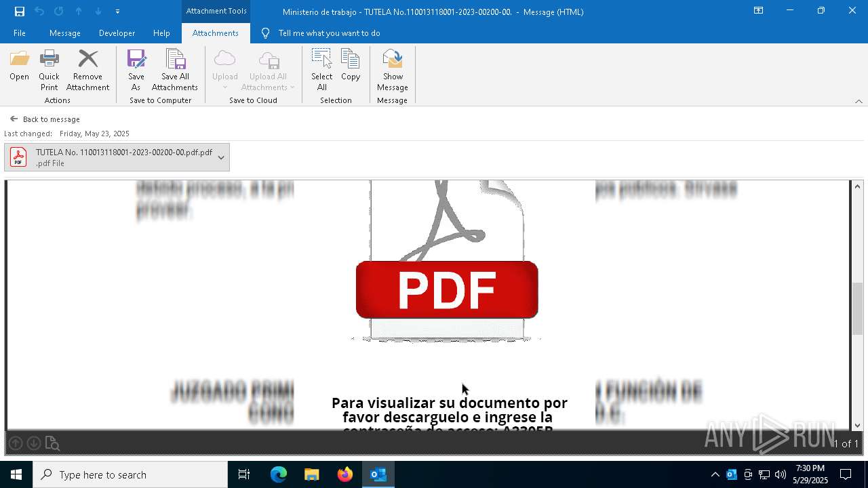This screenshot has height=488, width=868.
Task: Open the notification center
Action: tap(846, 474)
